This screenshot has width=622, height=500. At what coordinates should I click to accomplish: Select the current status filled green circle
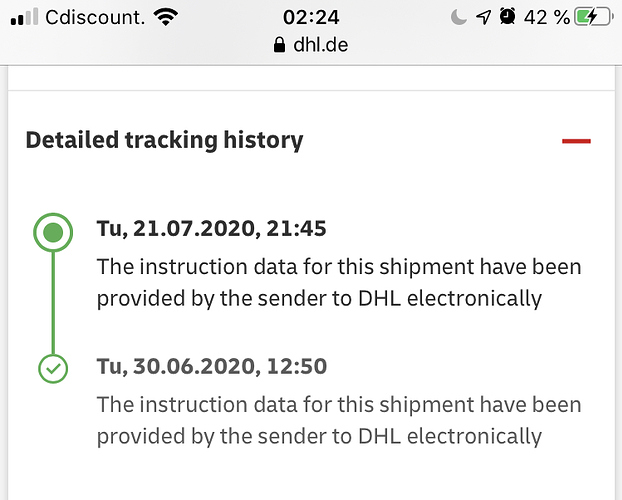click(x=53, y=232)
